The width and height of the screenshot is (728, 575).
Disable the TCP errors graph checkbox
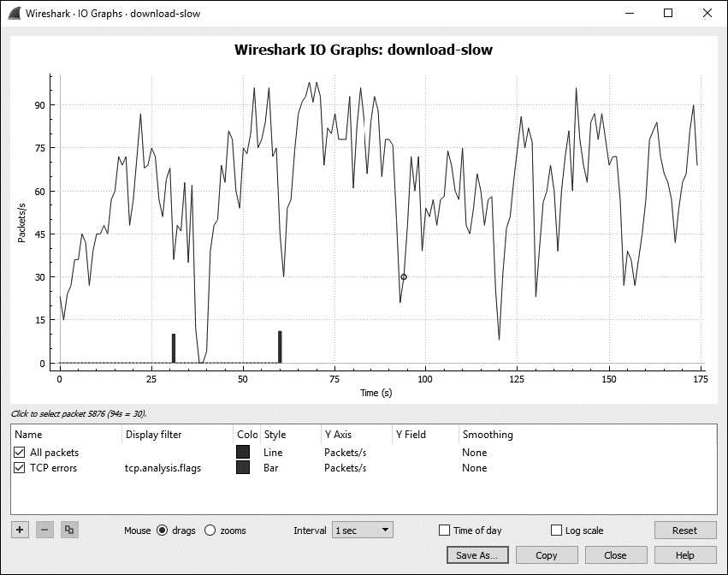click(19, 468)
